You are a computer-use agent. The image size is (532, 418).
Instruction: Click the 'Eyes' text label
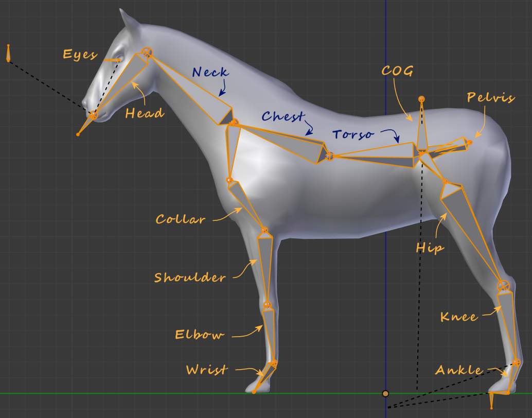pos(80,55)
